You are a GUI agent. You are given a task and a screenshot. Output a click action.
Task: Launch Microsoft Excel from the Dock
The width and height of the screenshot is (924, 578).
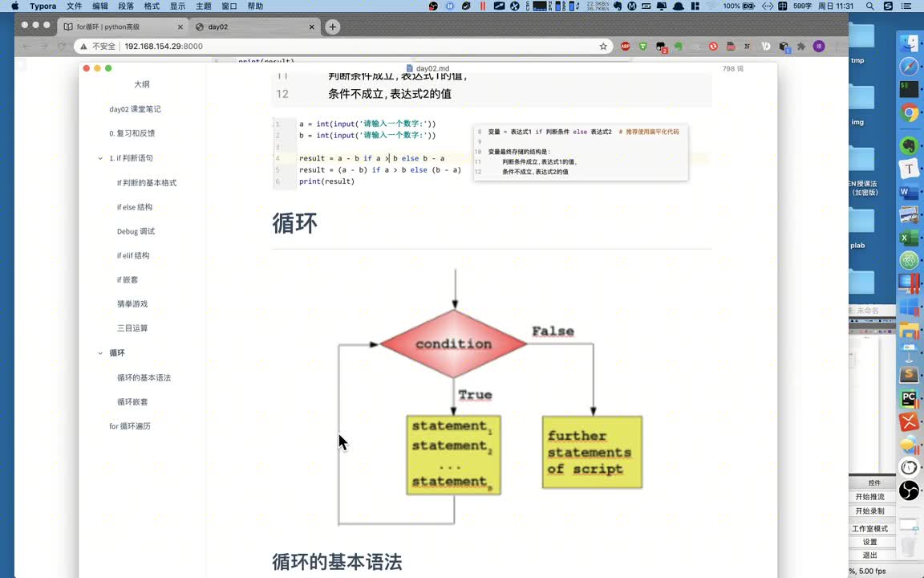tap(910, 238)
